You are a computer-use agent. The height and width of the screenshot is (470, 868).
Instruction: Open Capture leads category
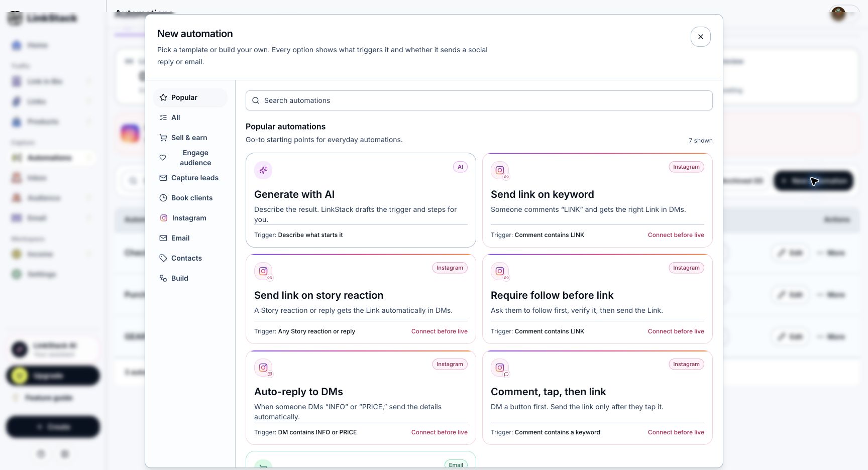(x=190, y=178)
